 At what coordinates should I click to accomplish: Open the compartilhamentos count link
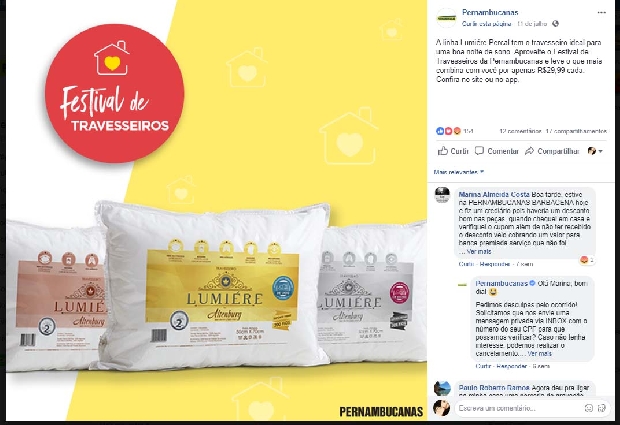(x=576, y=131)
